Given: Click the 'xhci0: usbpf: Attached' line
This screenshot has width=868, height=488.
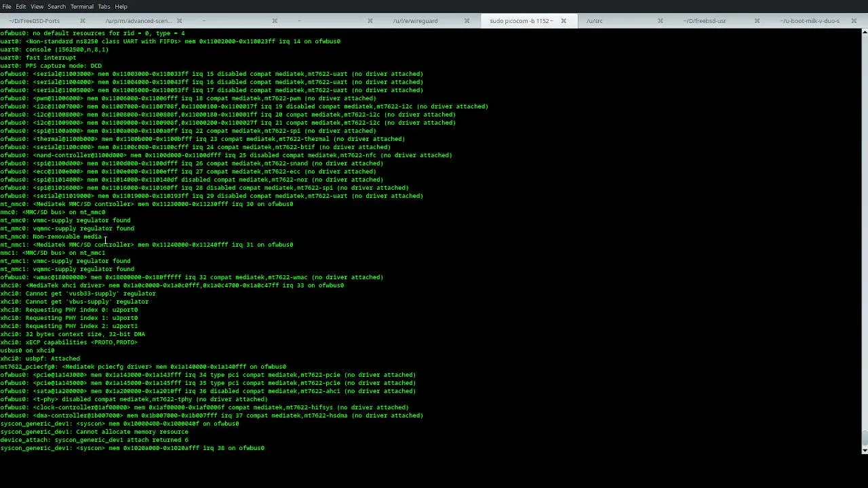Looking at the screenshot, I should pos(40,359).
